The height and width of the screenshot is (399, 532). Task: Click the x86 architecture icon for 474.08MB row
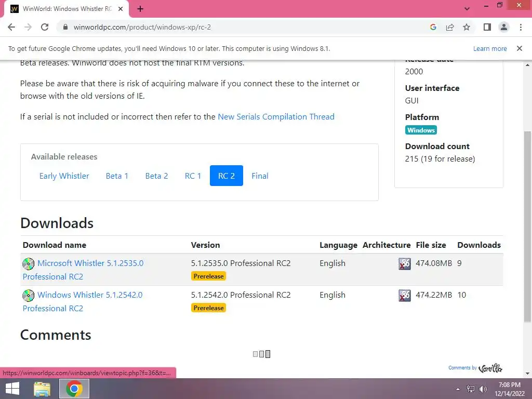[x=404, y=263]
